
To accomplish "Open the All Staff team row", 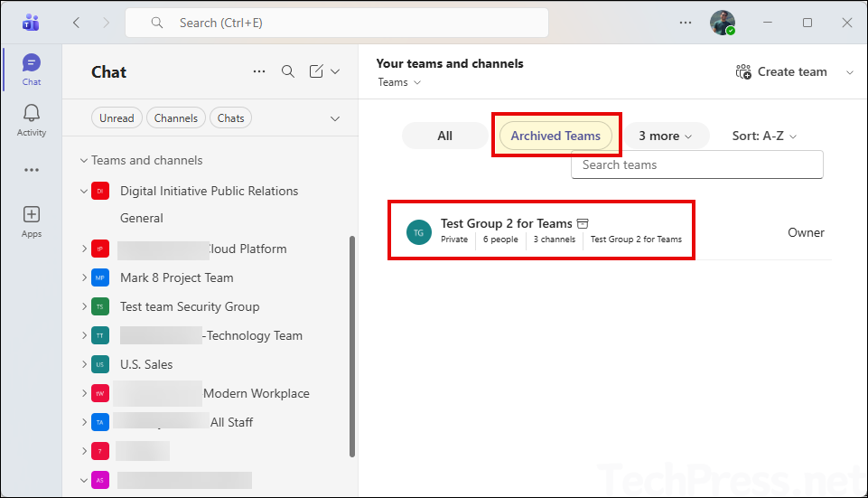I will pos(210,422).
